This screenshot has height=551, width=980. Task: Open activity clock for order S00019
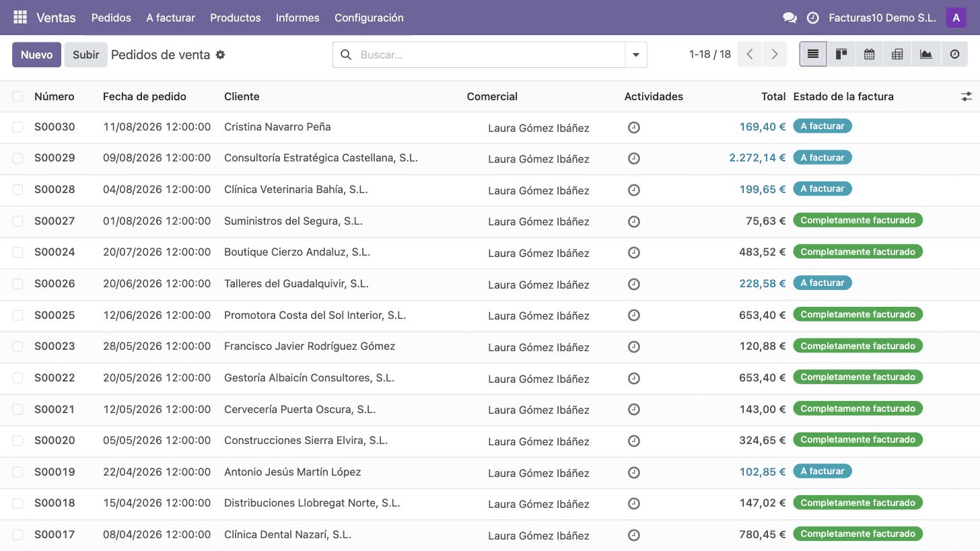click(633, 472)
